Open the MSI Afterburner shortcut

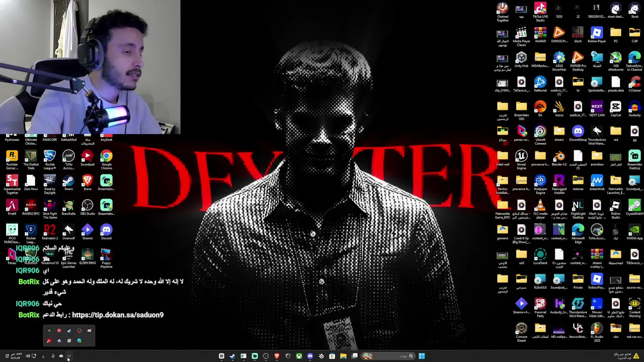point(616,61)
